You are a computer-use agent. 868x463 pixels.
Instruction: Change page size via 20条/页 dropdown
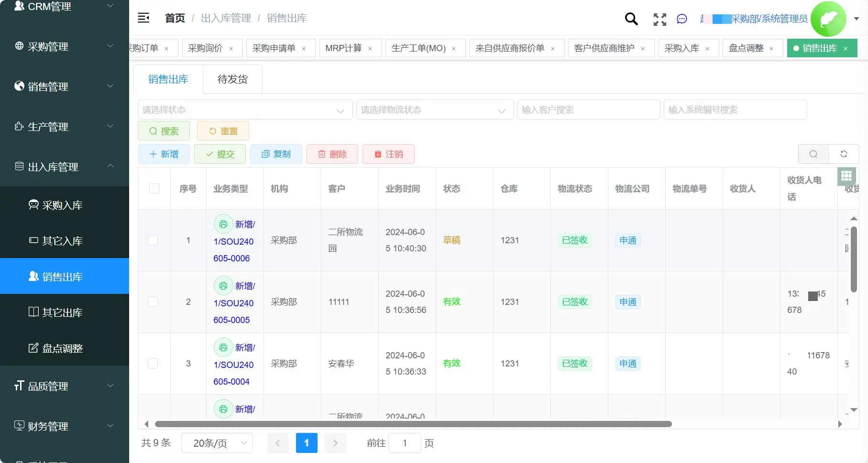point(217,443)
